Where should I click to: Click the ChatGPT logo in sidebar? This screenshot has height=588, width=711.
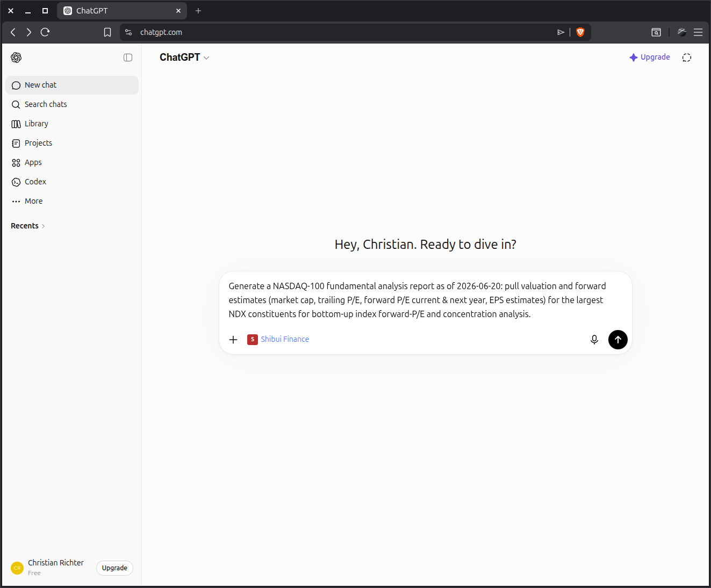tap(16, 58)
